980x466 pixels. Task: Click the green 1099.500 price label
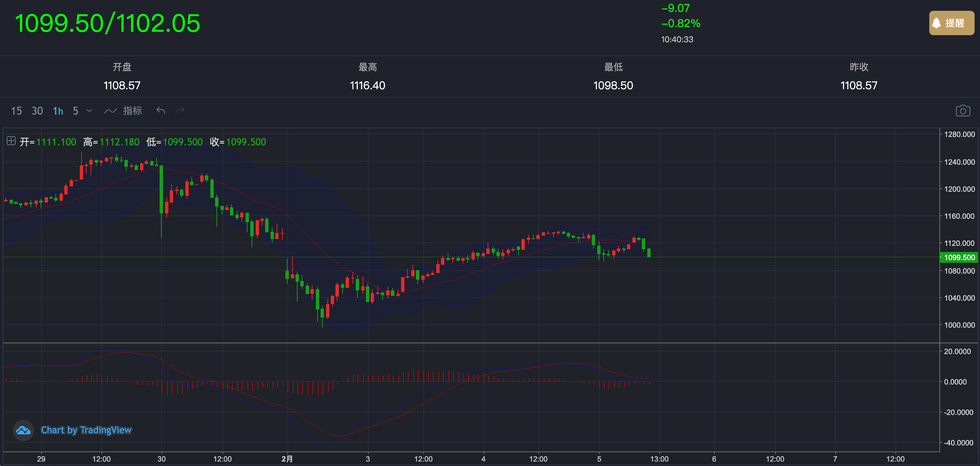coord(959,258)
